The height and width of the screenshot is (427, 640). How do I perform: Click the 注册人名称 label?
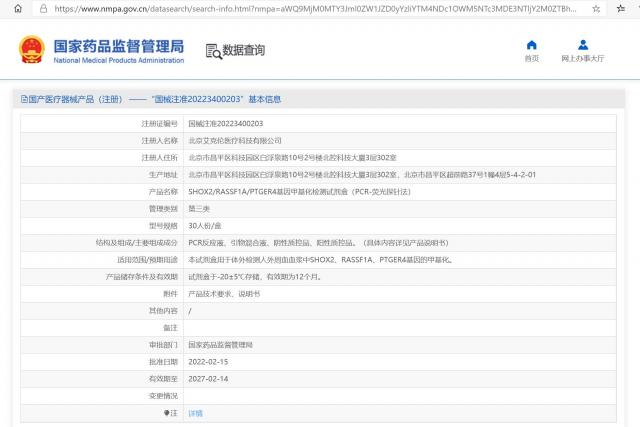(160, 141)
